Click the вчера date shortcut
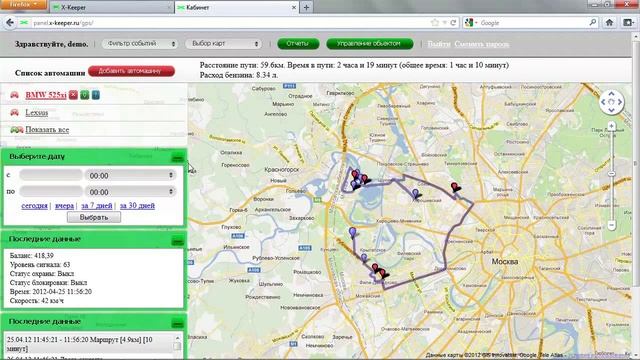The width and height of the screenshot is (640, 360). 64,206
